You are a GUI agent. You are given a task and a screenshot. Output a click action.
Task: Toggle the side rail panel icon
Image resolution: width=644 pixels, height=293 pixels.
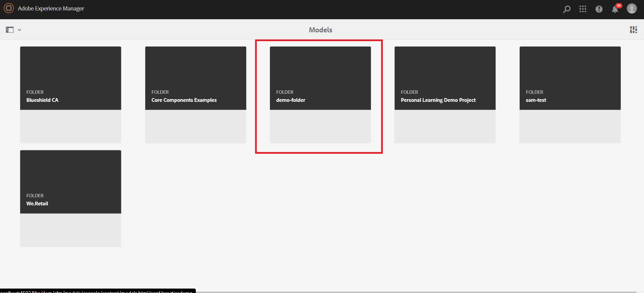point(10,30)
